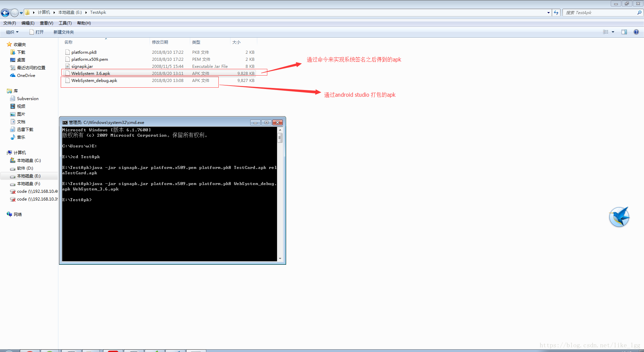The width and height of the screenshot is (644, 352).
Task: Open the view options dropdown arrow
Action: [613, 32]
